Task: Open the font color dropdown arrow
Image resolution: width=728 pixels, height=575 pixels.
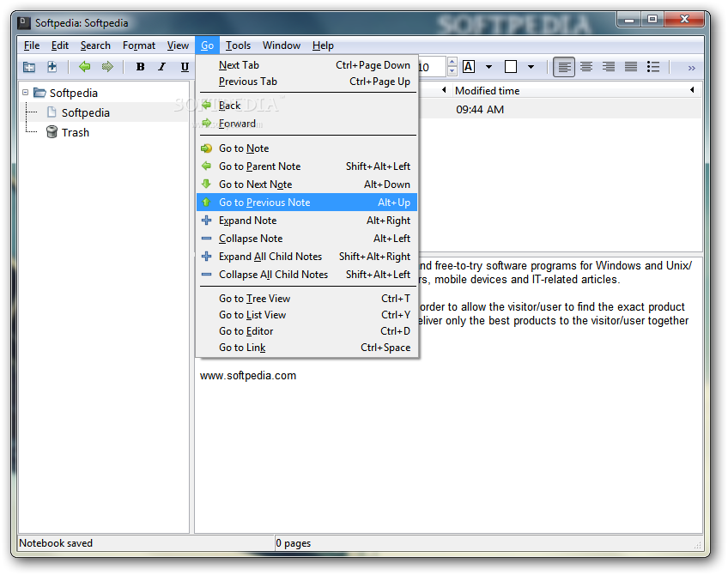Action: [488, 67]
